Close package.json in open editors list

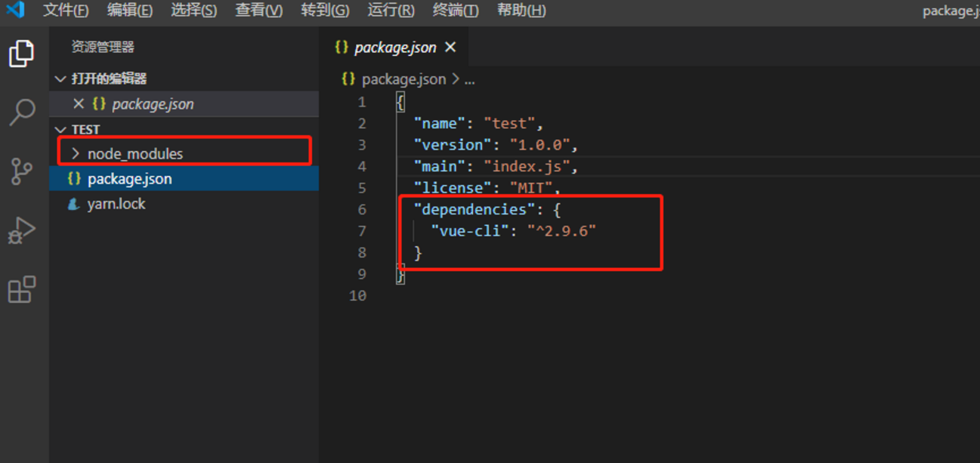(x=79, y=103)
